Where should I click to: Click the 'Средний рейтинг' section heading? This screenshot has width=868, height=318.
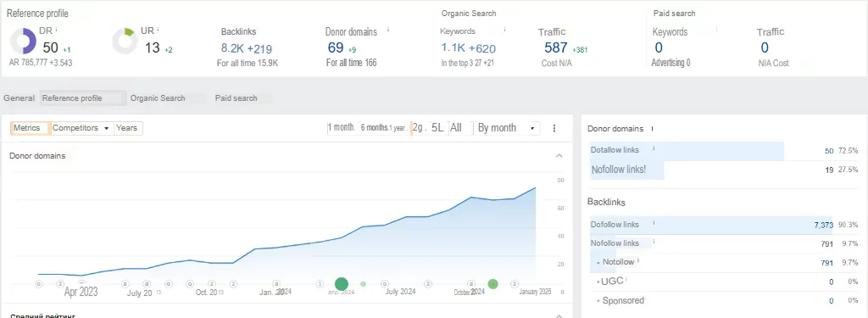click(43, 315)
